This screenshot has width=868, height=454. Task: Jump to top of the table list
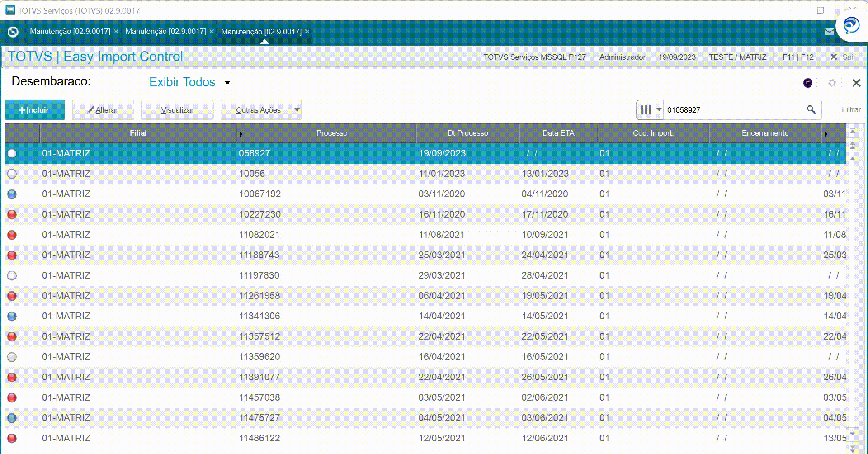(x=853, y=132)
